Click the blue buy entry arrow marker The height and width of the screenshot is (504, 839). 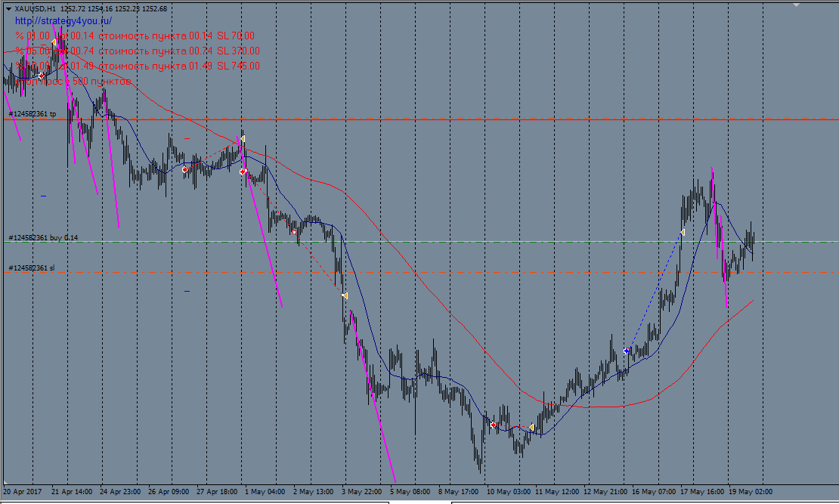(x=627, y=351)
